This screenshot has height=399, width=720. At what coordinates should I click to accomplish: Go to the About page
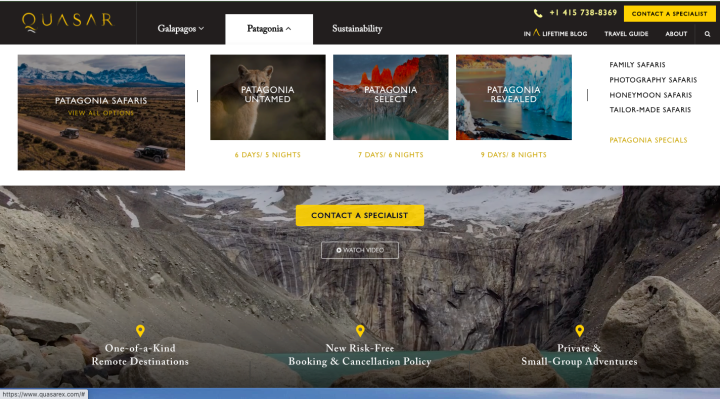[x=676, y=34]
